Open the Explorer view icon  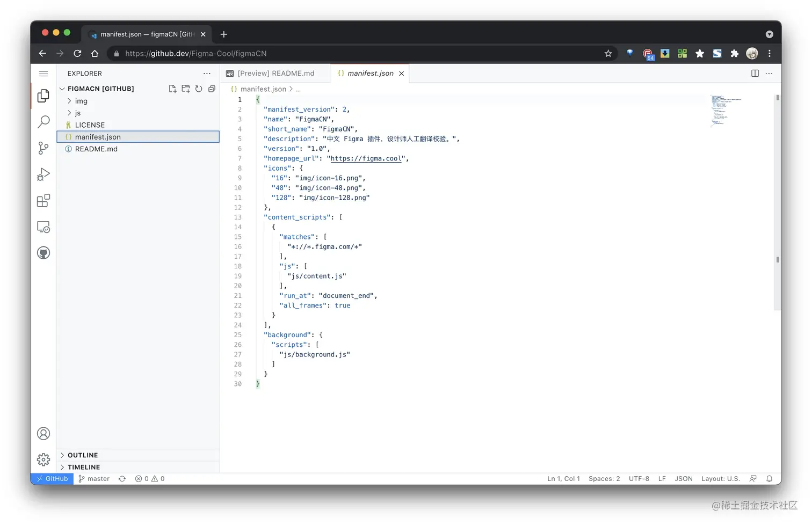tap(44, 96)
